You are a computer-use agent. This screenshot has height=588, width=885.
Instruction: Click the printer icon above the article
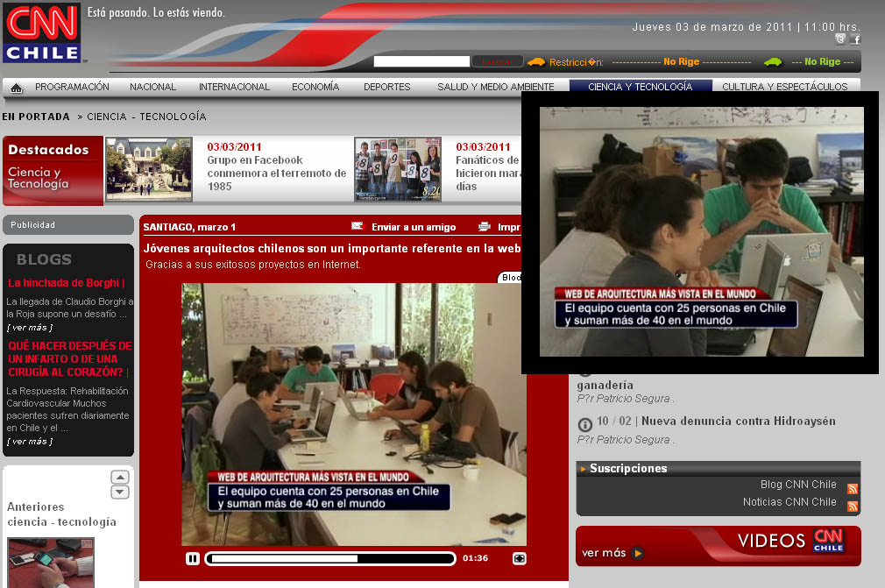(x=485, y=227)
